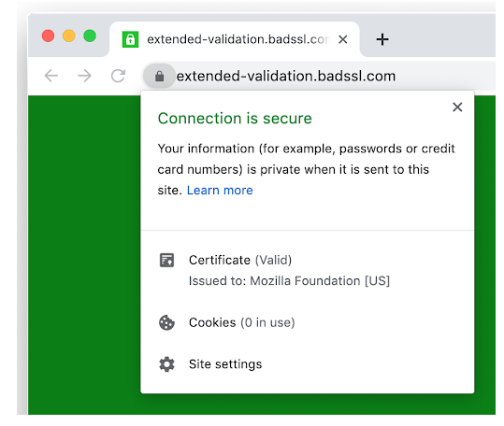This screenshot has height=426, width=504.
Task: Go back using the back arrow
Action: tap(51, 76)
